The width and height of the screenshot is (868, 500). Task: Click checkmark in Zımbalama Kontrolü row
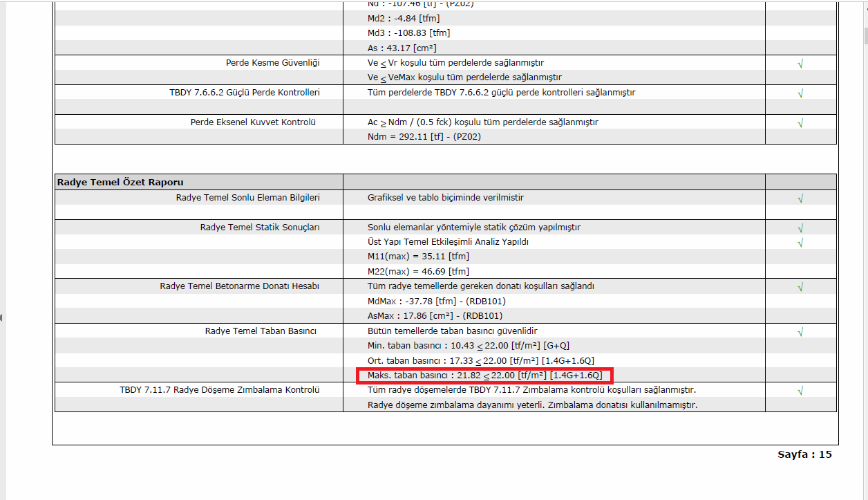pyautogui.click(x=800, y=391)
